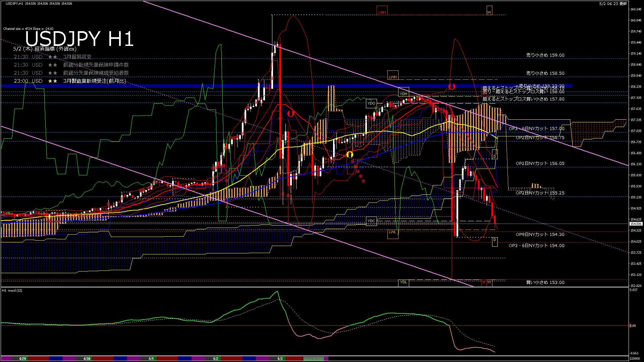Image resolution: width=644 pixels, height=362 pixels.
Task: Click the red U circle on the blue band
Action: 452,86
